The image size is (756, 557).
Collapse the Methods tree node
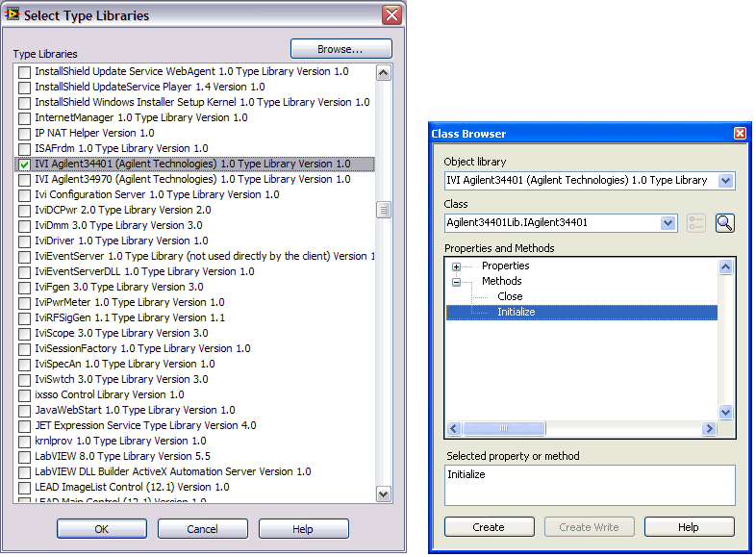(x=456, y=282)
